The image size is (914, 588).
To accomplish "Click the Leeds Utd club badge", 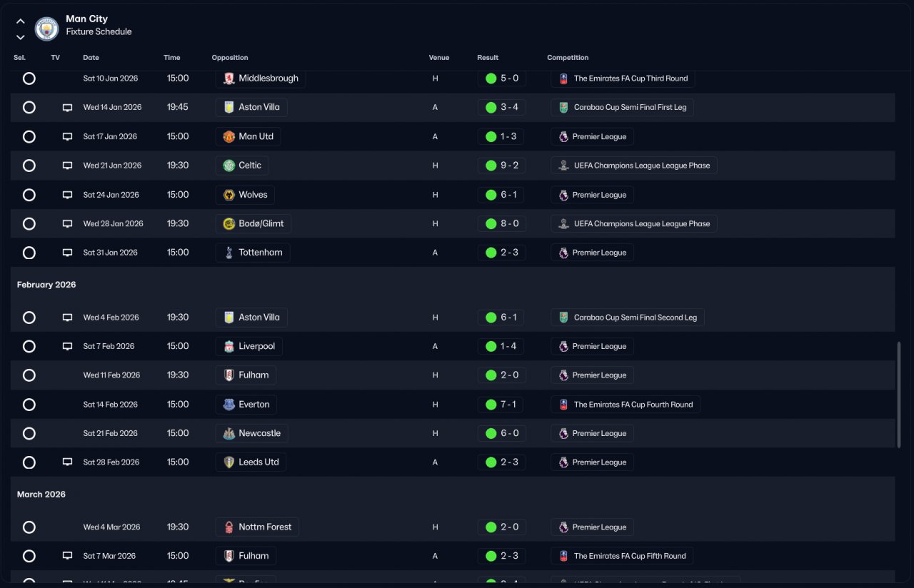I will pyautogui.click(x=228, y=462).
